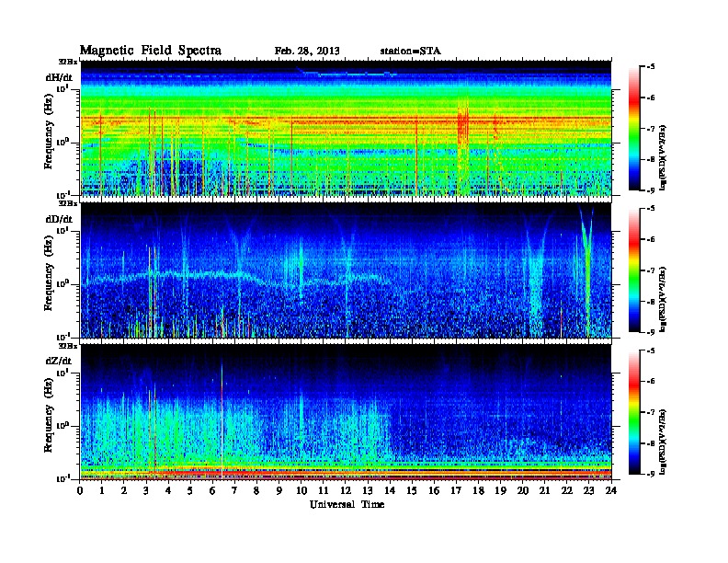
Task: Click the -5 tick on dH/dt color scale
Action: pos(652,67)
